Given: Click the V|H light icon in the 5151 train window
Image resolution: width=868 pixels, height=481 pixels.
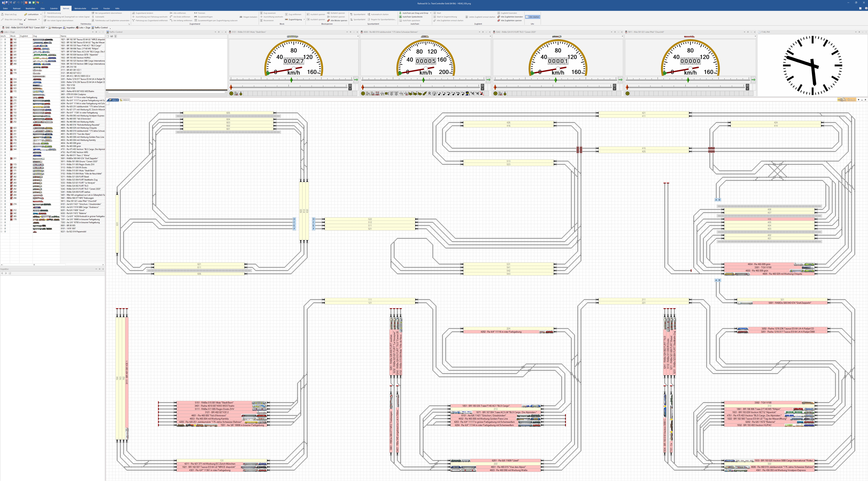Looking at the screenshot, I should [236, 94].
